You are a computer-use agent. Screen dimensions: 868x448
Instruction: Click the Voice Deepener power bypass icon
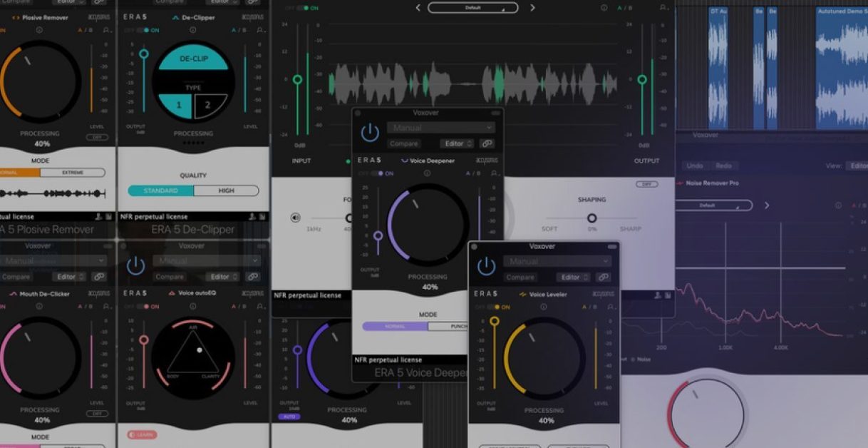click(369, 132)
